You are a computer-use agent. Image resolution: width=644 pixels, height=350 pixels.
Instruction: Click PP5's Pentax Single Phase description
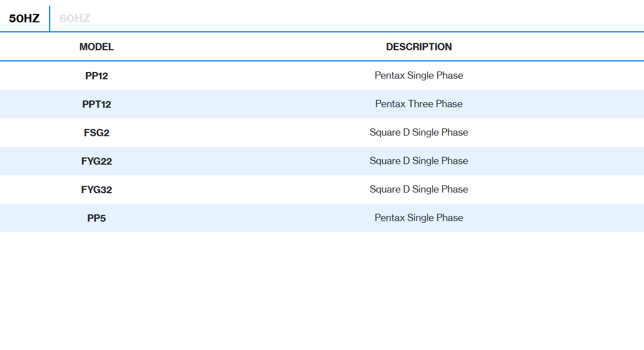[419, 218]
